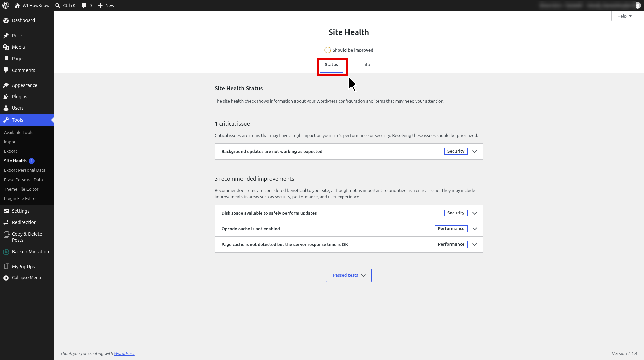Open the Dashboard gauge icon
The image size is (644, 360).
[6, 20]
